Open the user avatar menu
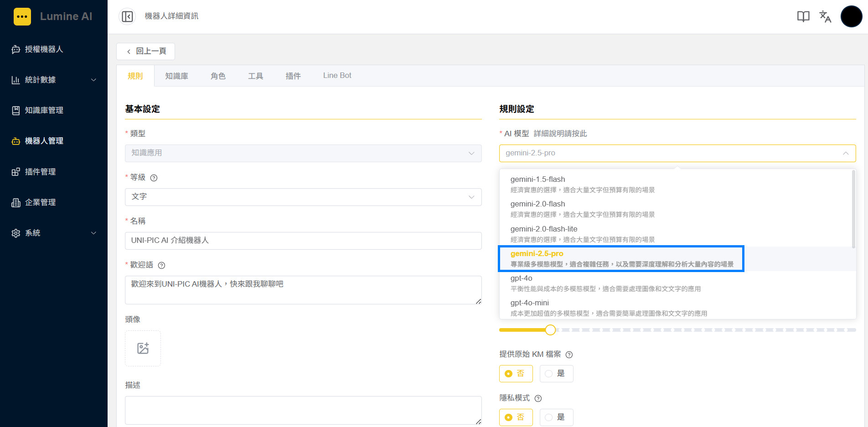This screenshot has width=868, height=427. tap(851, 16)
